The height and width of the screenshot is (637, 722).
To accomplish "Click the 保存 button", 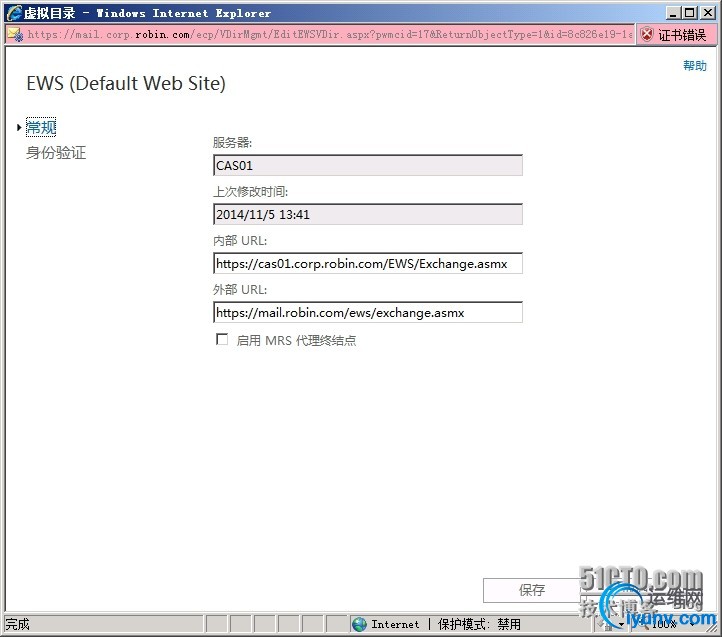I will [532, 590].
